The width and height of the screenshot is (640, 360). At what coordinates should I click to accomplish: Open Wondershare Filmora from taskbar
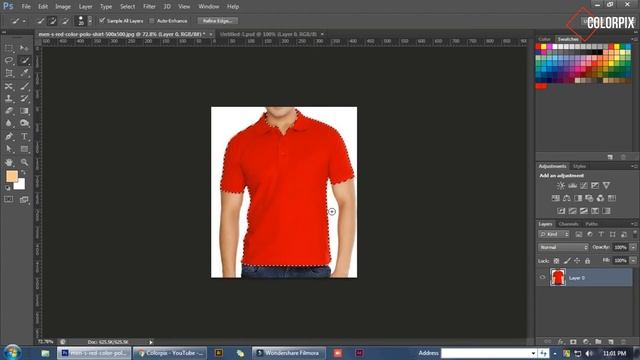point(289,353)
